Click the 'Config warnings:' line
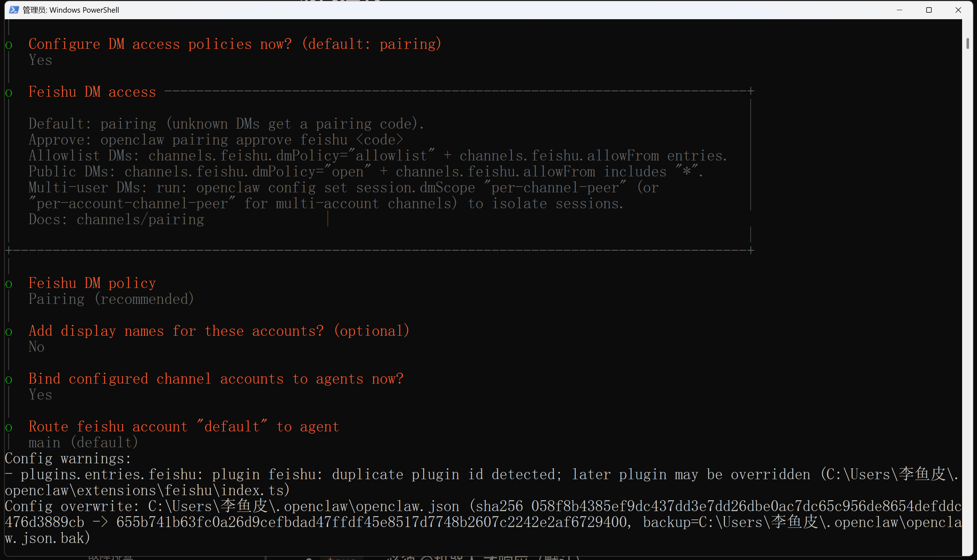Image resolution: width=977 pixels, height=560 pixels. pyautogui.click(x=68, y=459)
